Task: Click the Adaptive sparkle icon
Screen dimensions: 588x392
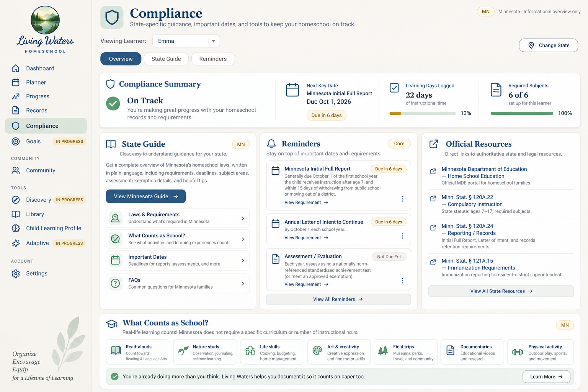Action: coord(16,243)
